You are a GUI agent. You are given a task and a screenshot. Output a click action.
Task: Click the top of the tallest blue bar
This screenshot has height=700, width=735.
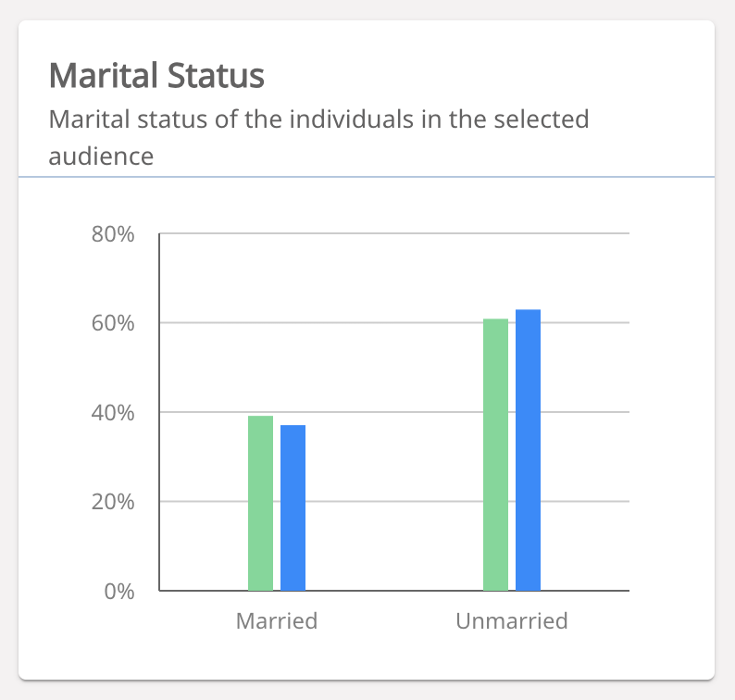(528, 312)
